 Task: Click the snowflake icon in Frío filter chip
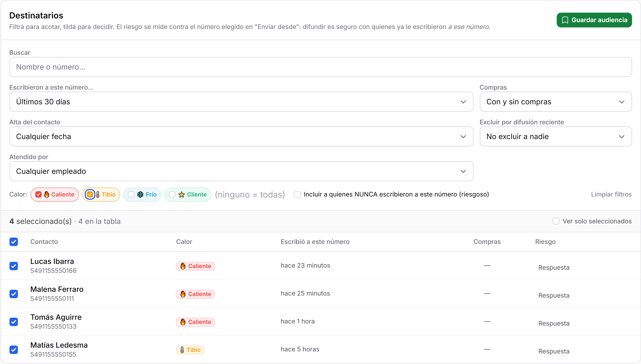(x=140, y=194)
